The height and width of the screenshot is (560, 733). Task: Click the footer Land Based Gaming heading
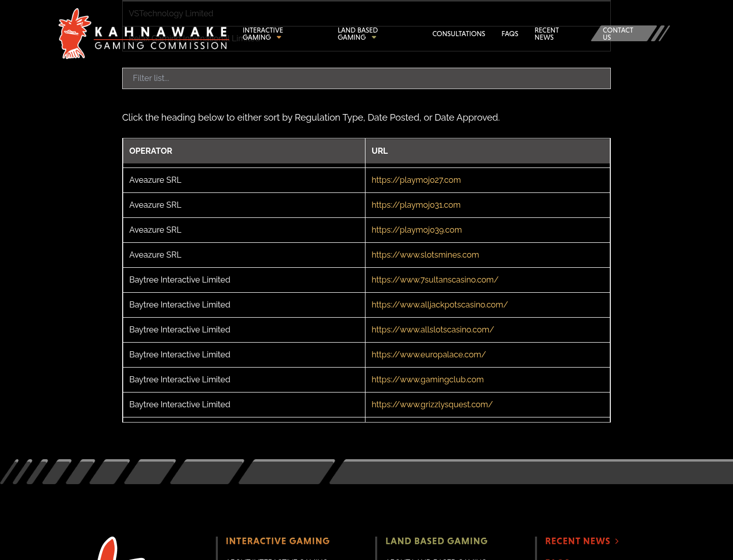click(x=436, y=541)
